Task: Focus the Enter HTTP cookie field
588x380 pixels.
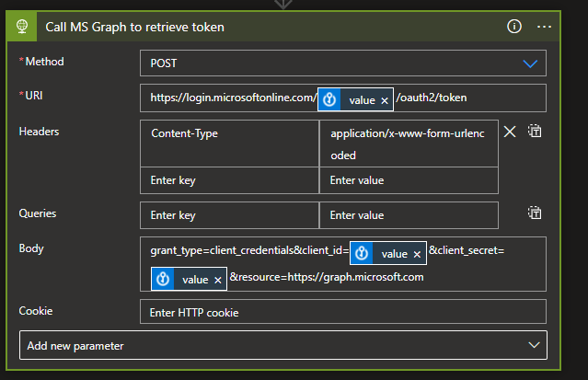Action: tap(343, 313)
